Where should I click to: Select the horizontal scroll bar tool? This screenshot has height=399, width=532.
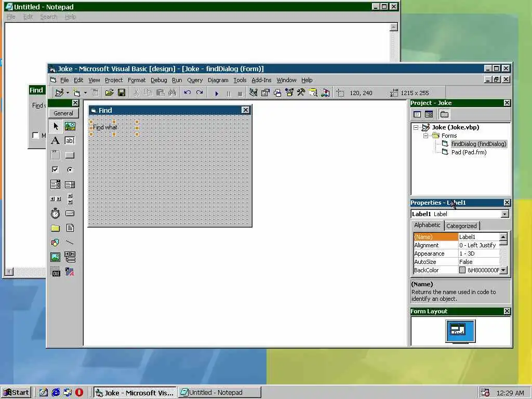click(55, 199)
